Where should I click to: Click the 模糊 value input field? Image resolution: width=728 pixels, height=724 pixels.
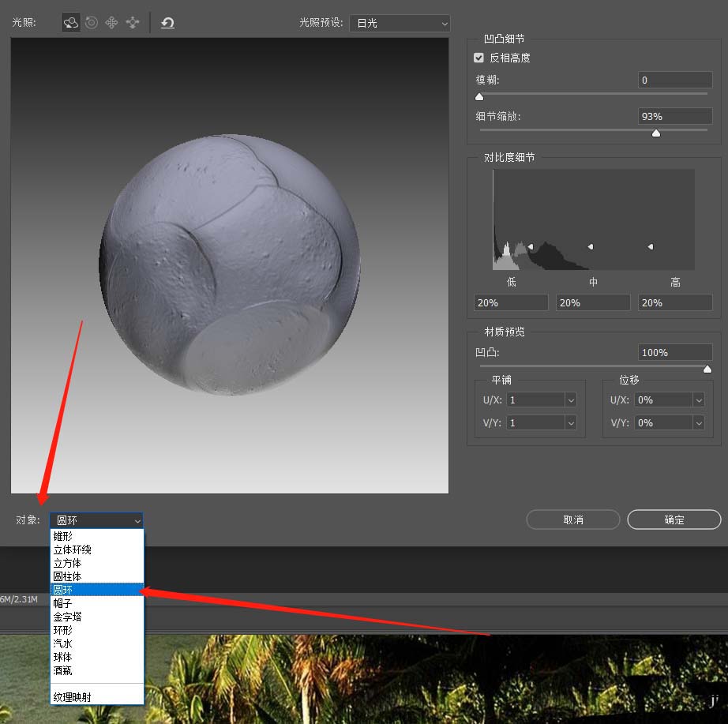click(674, 80)
